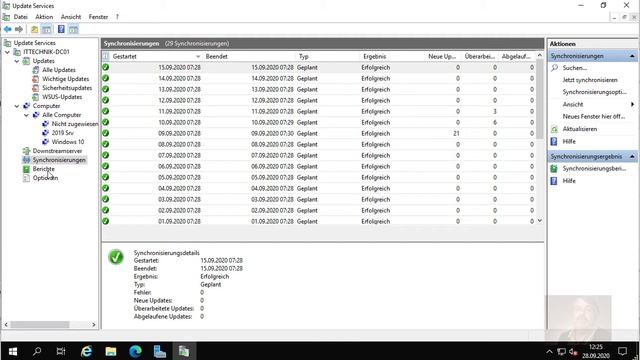Screen dimensions: 640x360
Task: Open the Datei menu
Action: [x=20, y=17]
